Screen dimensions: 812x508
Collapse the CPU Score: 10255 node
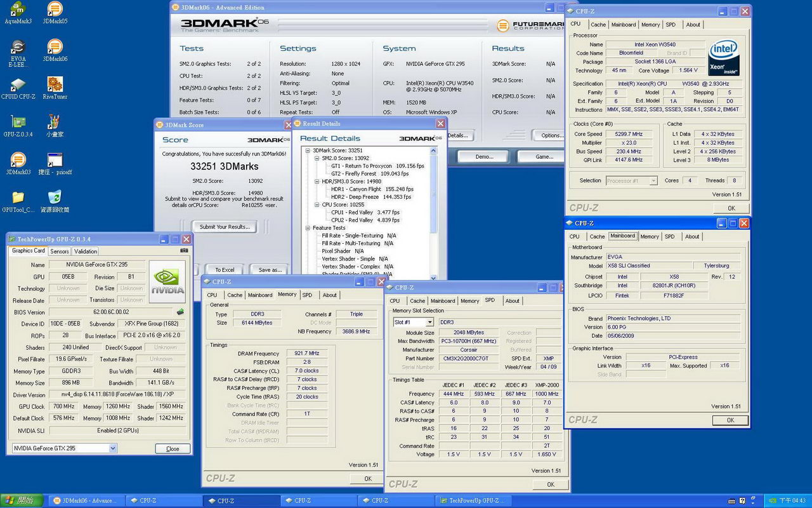317,204
